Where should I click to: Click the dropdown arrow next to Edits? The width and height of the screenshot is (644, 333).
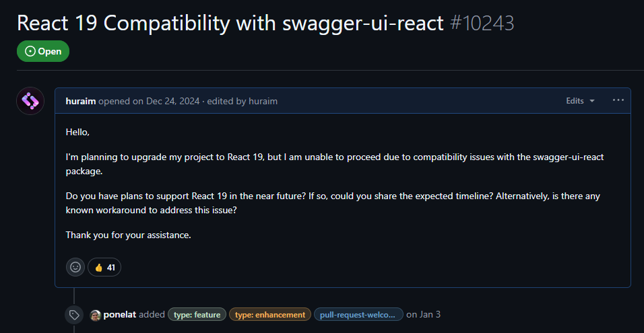[592, 102]
